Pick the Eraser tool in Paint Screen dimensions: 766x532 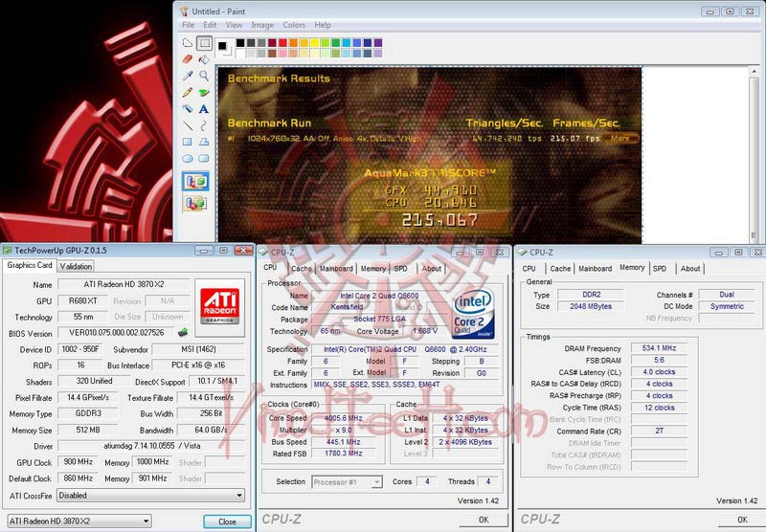pyautogui.click(x=188, y=59)
